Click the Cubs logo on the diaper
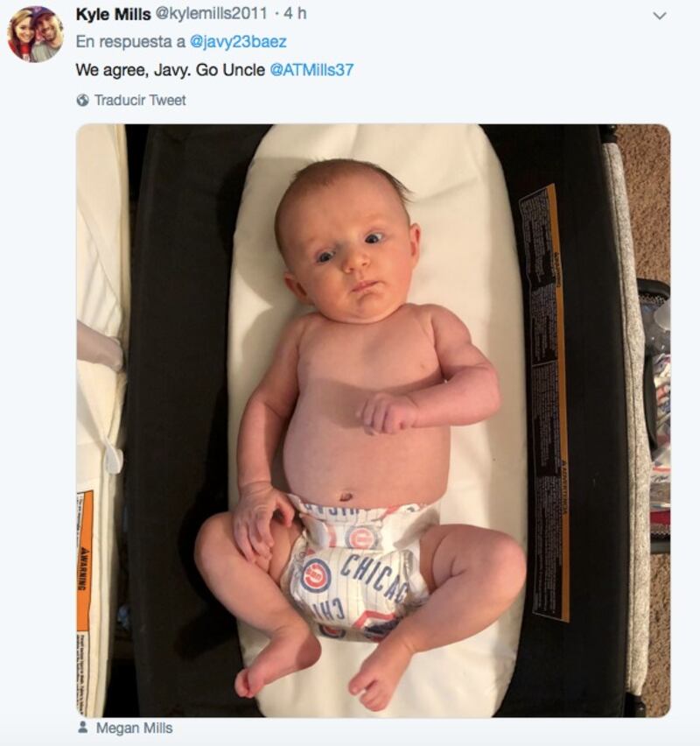 pyautogui.click(x=314, y=575)
